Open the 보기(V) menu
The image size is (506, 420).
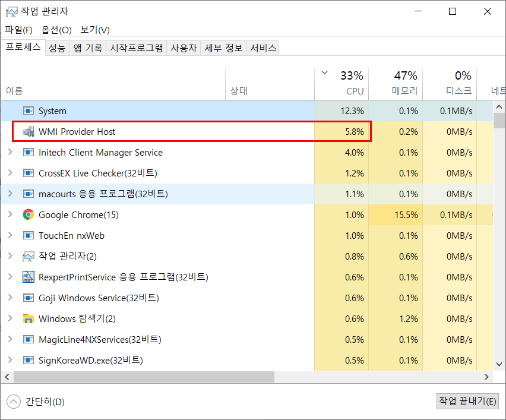[x=95, y=30]
